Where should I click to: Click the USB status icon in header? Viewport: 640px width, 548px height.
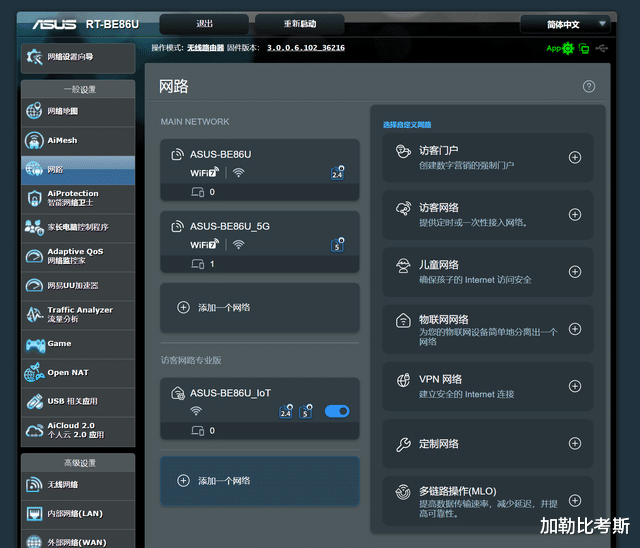tap(602, 49)
